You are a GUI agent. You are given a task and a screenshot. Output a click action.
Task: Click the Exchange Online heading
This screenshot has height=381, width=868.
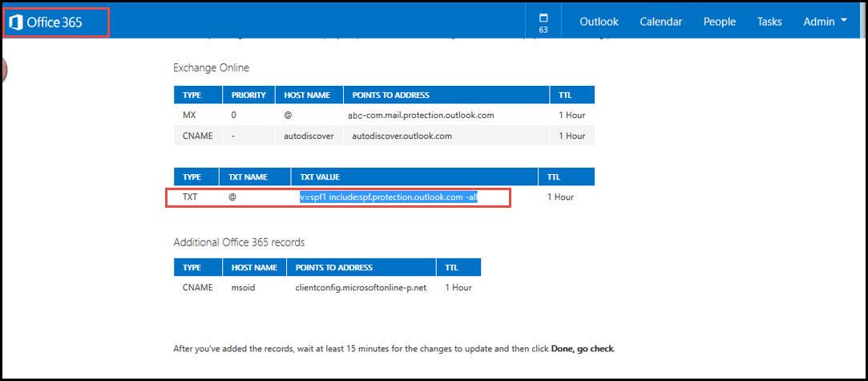[x=211, y=67]
